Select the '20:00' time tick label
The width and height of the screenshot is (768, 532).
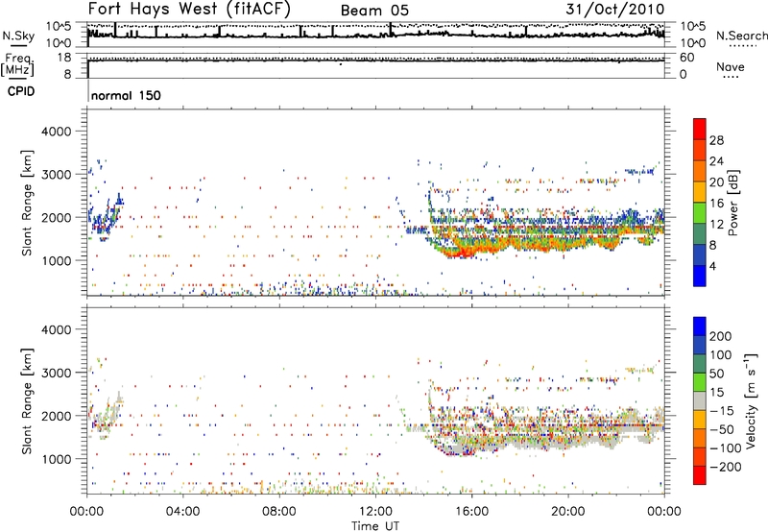pyautogui.click(x=567, y=512)
